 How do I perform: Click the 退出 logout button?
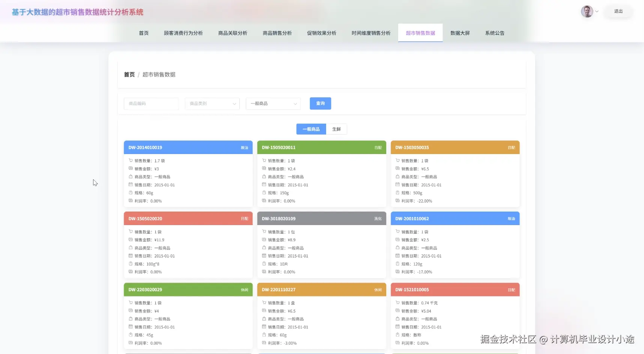click(x=618, y=11)
